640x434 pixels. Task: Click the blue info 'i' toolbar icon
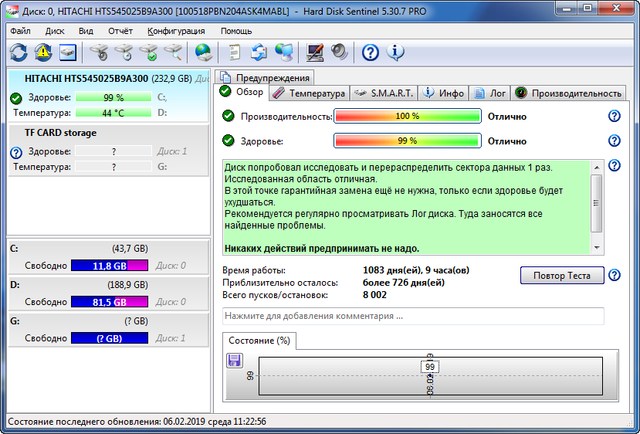coord(395,52)
